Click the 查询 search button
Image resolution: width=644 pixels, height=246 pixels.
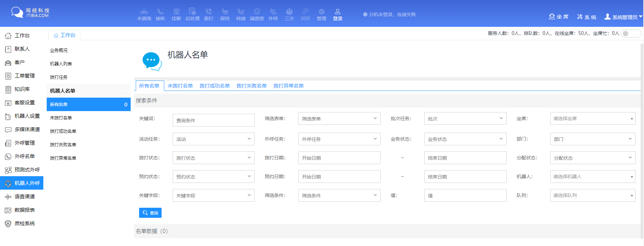pos(150,213)
